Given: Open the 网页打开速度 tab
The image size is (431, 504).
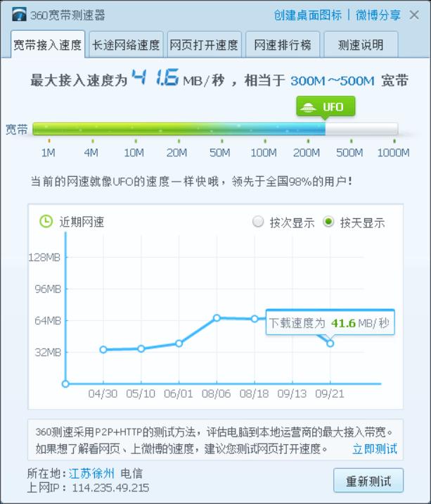Looking at the screenshot, I should click(205, 44).
